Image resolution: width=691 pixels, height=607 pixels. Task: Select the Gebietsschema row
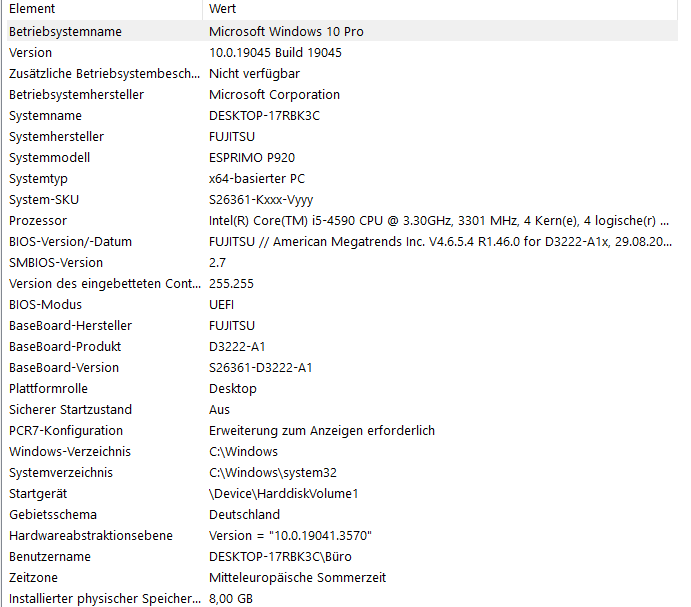click(342, 515)
